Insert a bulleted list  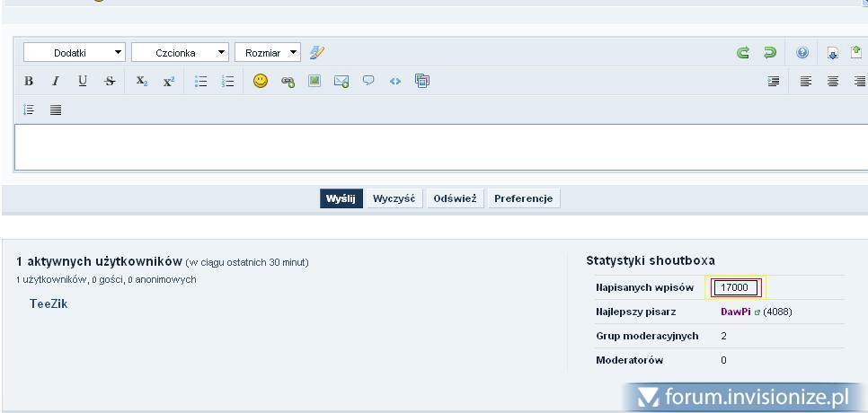[x=201, y=82]
